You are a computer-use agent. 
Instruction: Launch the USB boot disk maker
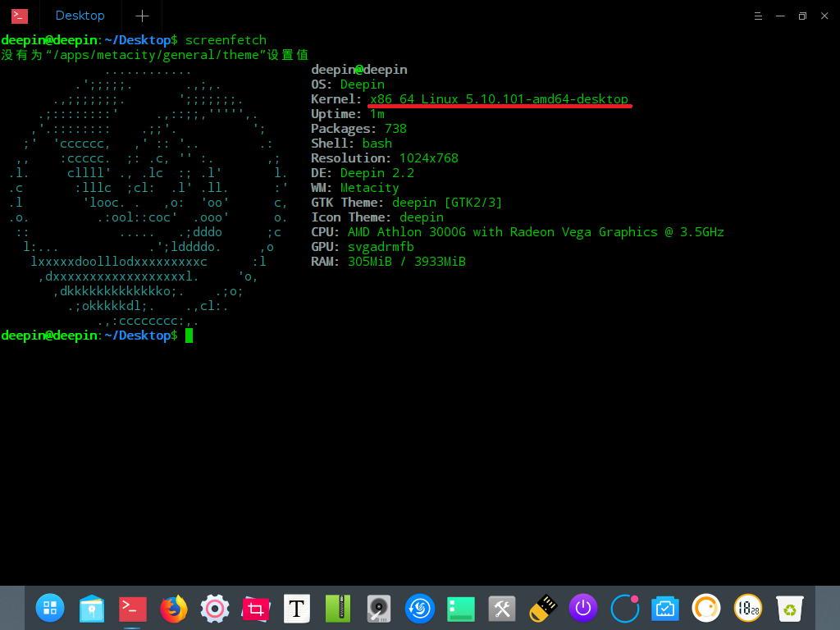tap(542, 609)
